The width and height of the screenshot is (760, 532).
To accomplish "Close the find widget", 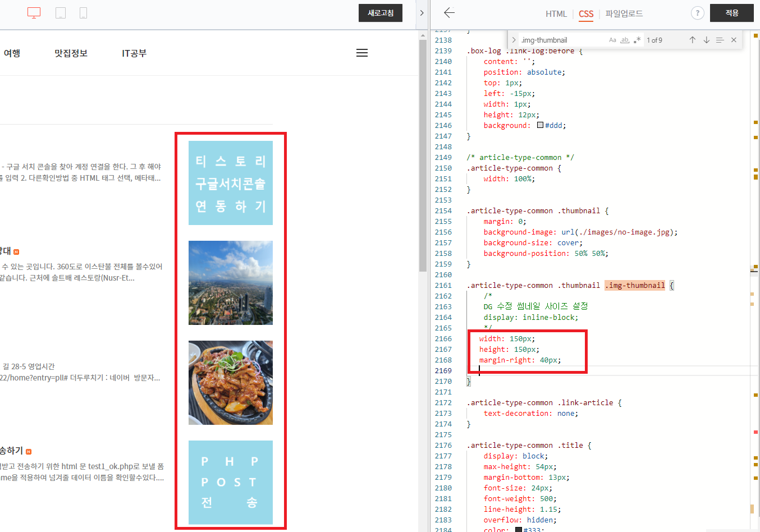I will click(x=734, y=40).
